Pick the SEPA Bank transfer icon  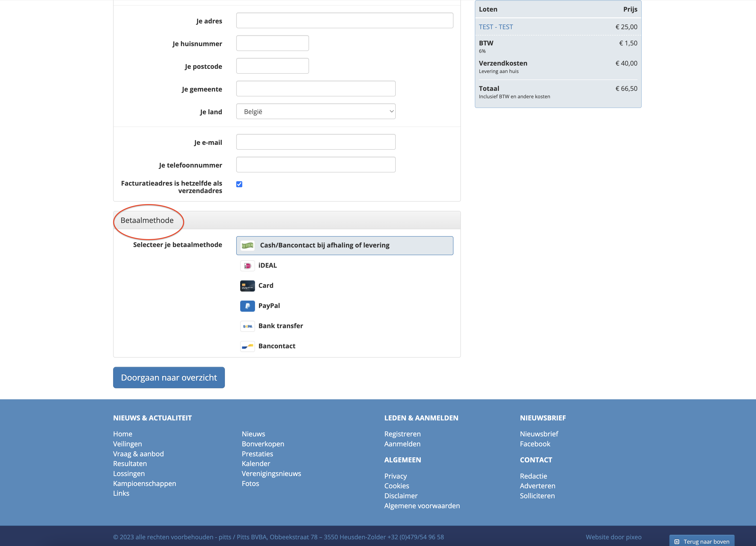pos(247,326)
